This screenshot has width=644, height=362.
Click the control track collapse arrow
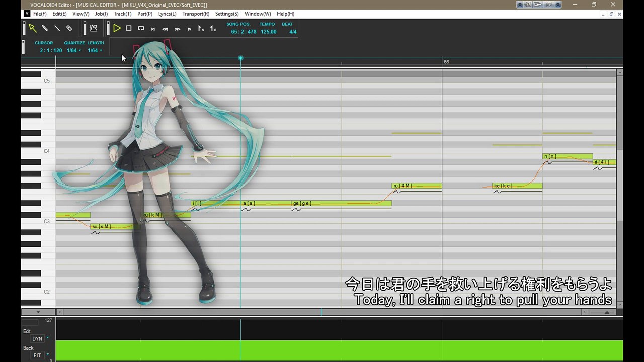pyautogui.click(x=38, y=312)
